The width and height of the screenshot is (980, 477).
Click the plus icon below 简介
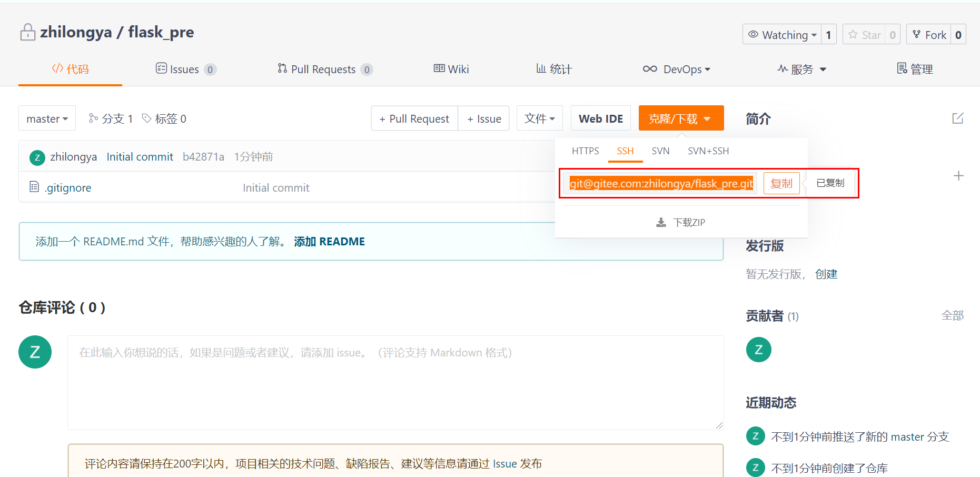tap(958, 176)
